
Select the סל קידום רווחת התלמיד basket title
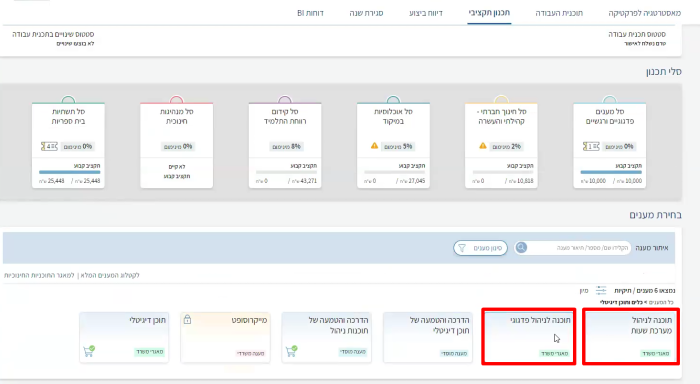click(x=285, y=116)
